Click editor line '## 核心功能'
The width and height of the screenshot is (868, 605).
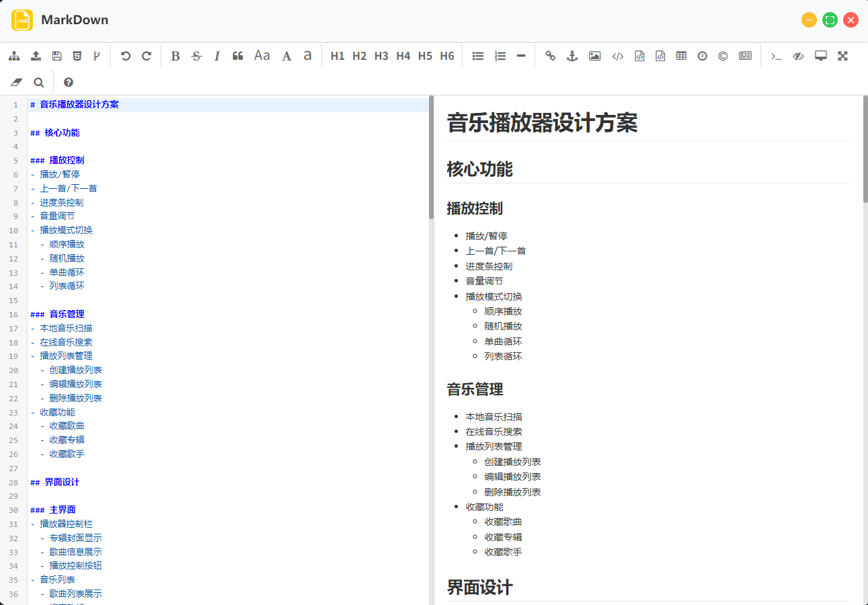point(55,133)
